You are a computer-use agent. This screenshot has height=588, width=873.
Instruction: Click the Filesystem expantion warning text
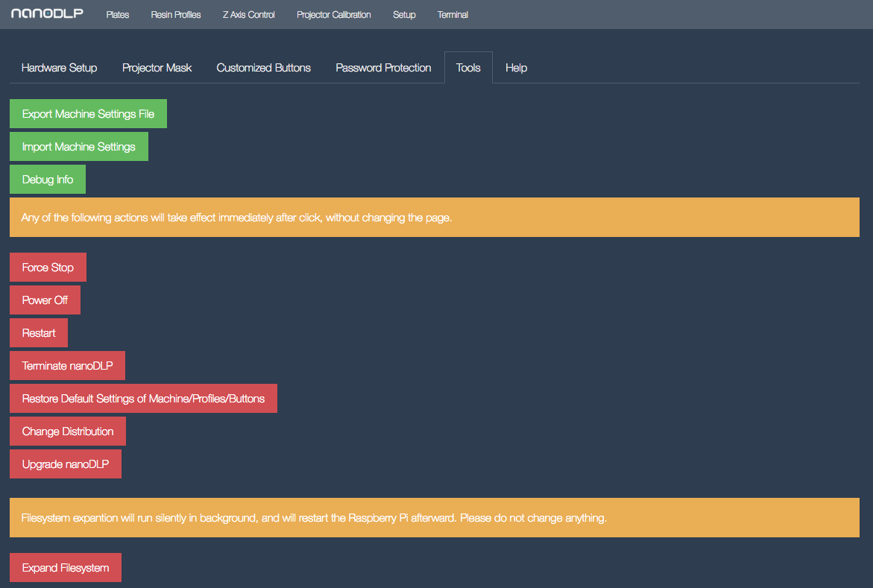point(314,518)
